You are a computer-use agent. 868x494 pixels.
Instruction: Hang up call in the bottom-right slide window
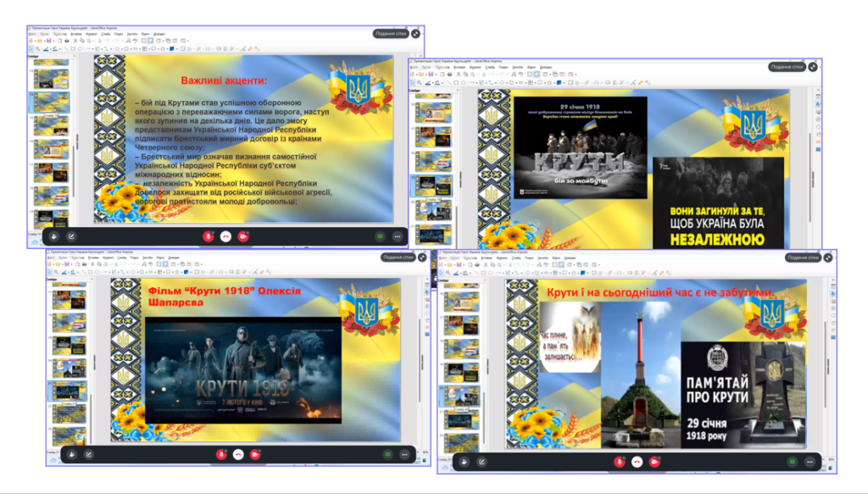tap(637, 462)
